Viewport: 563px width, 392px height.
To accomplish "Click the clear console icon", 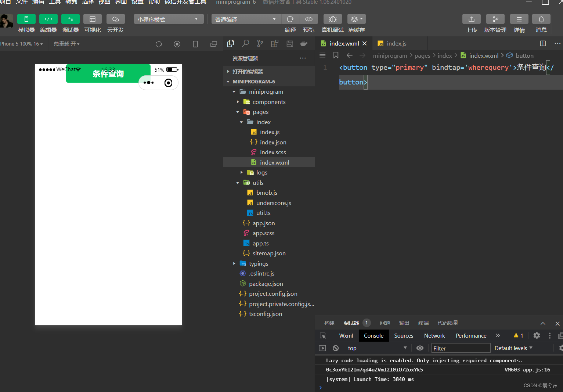I will [336, 348].
